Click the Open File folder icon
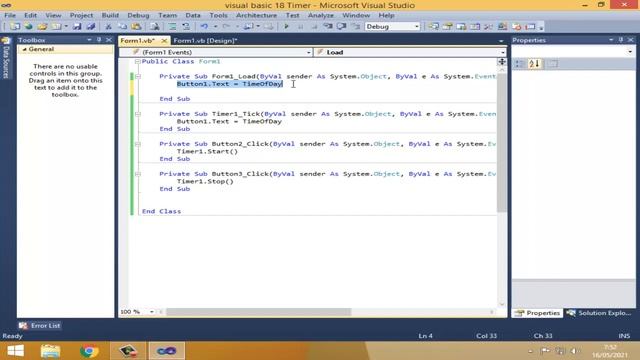Viewport: 640px width, 360px height. (x=42, y=27)
